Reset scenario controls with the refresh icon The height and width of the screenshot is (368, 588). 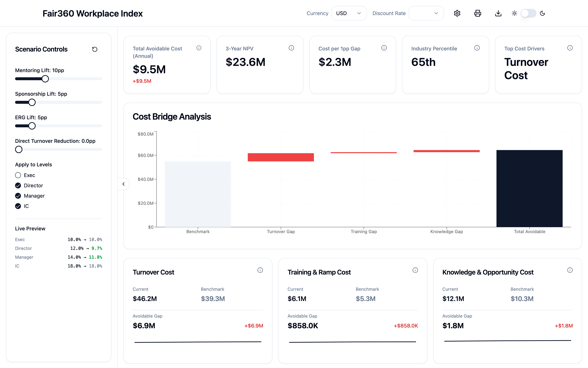95,49
